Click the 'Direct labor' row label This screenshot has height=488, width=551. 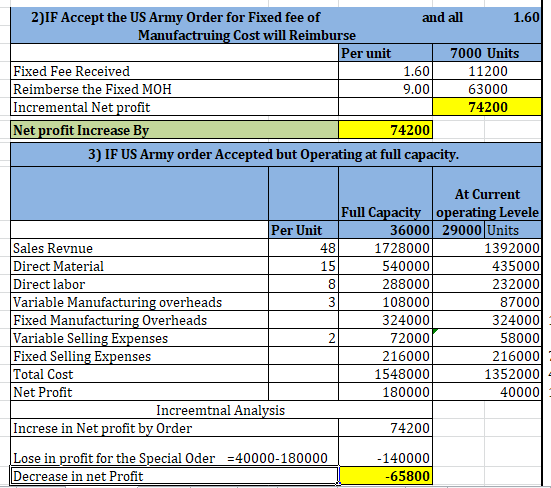[x=140, y=284]
